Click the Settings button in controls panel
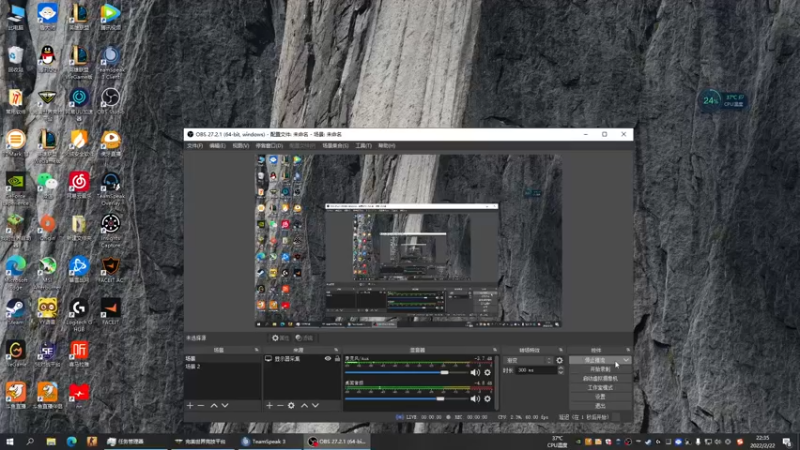Image resolution: width=800 pixels, height=450 pixels. (x=600, y=397)
